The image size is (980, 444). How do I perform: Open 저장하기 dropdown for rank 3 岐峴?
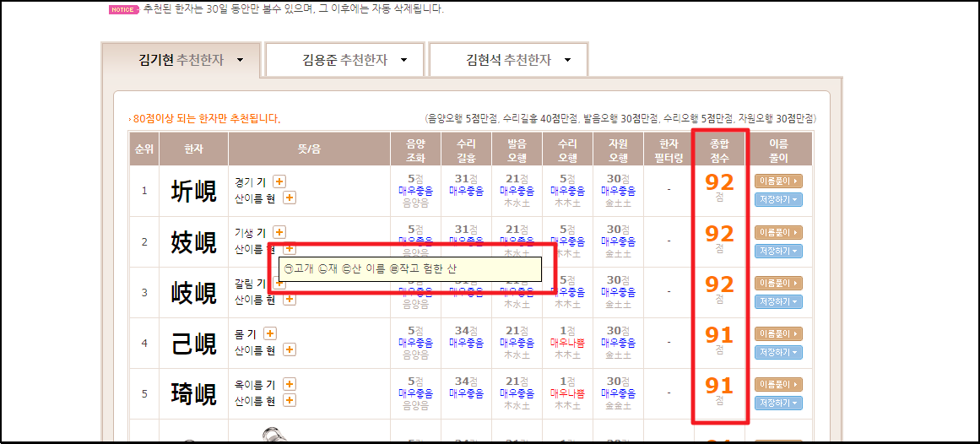pos(778,301)
